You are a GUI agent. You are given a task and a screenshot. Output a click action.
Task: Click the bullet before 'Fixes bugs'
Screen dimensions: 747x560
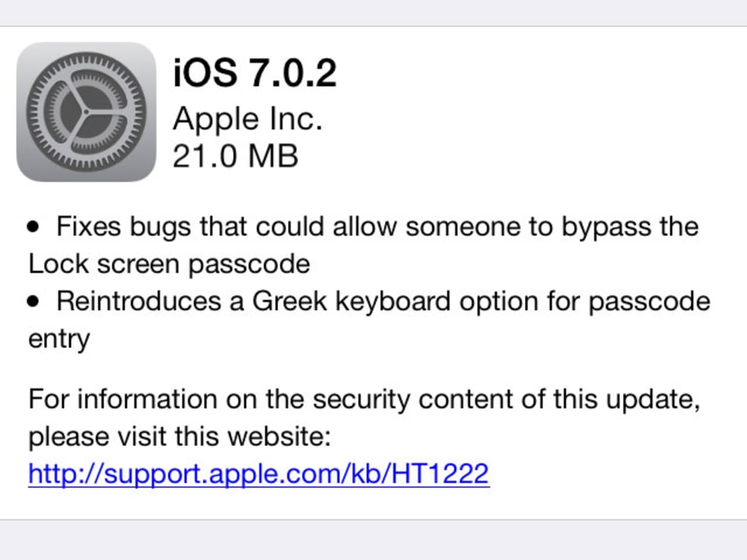point(34,227)
